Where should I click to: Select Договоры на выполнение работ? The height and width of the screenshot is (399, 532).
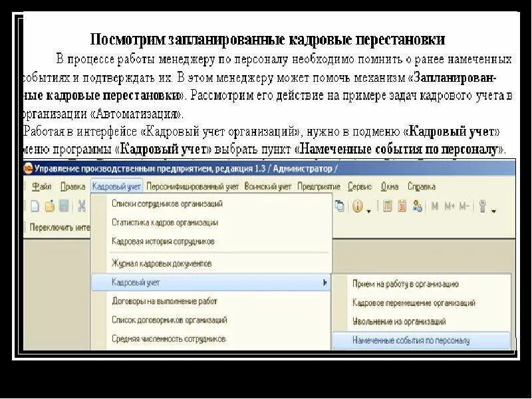[x=211, y=301]
